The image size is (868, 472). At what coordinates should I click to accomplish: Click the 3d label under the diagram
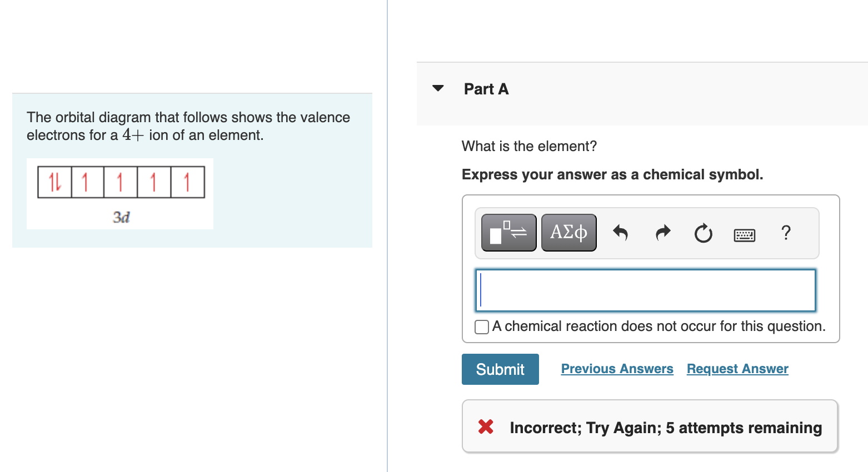(x=121, y=217)
